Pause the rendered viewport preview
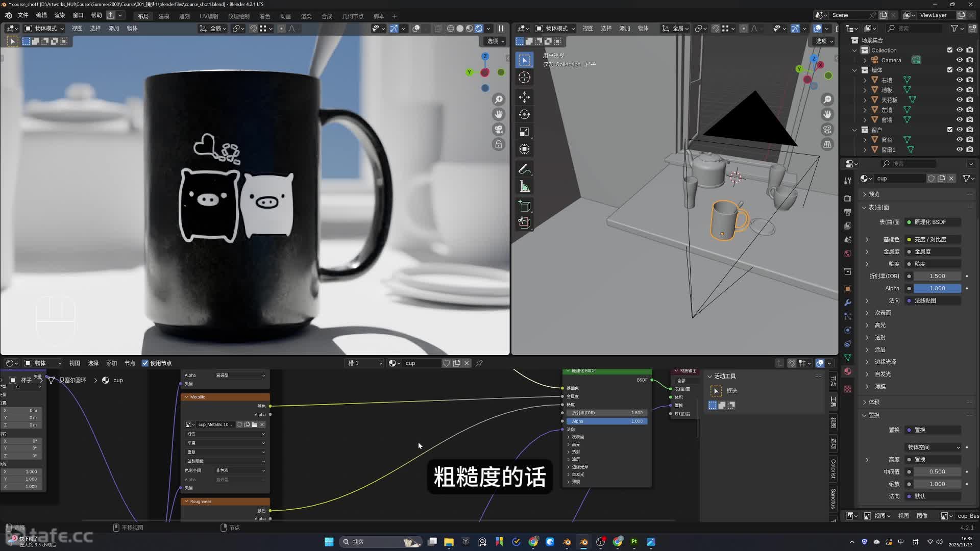The image size is (980, 551). tap(501, 29)
